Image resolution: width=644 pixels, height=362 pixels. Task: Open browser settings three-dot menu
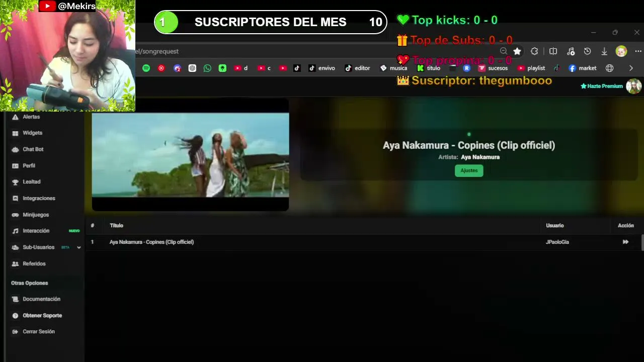(x=638, y=51)
